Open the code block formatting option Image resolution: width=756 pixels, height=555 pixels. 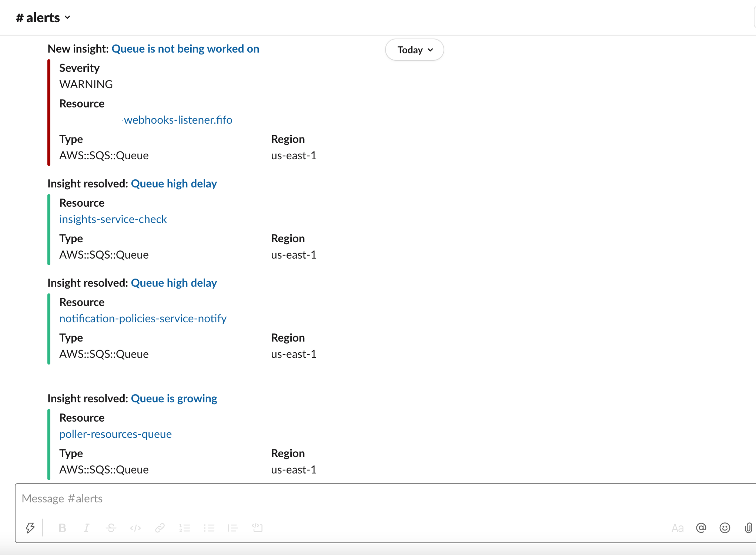click(x=258, y=528)
